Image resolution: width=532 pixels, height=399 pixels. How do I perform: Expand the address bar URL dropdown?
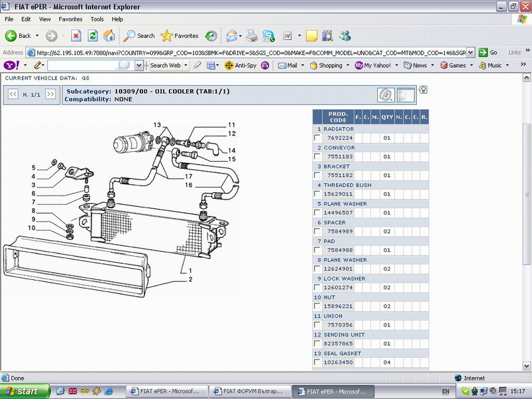[471, 53]
